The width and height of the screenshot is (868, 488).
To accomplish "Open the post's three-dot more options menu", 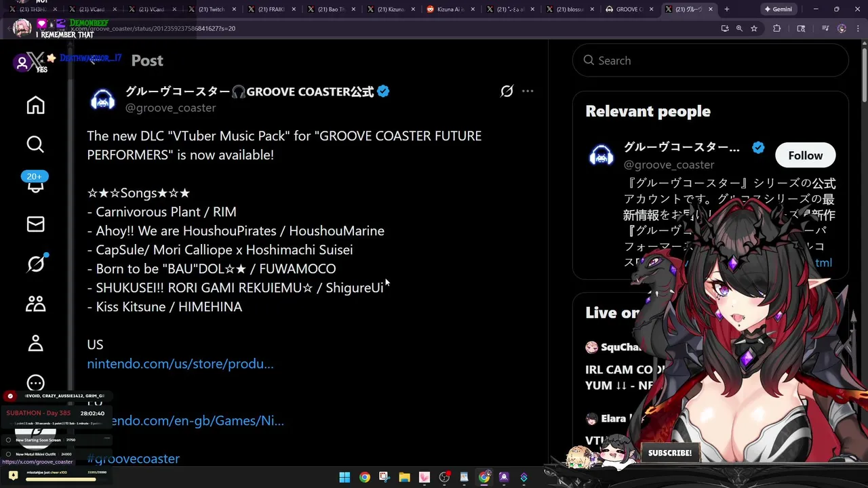I will tap(528, 91).
